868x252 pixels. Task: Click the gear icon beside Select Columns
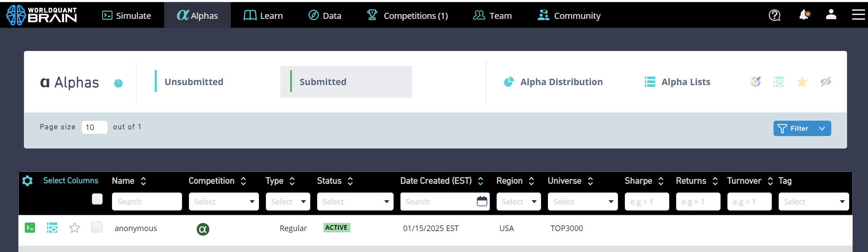click(27, 181)
